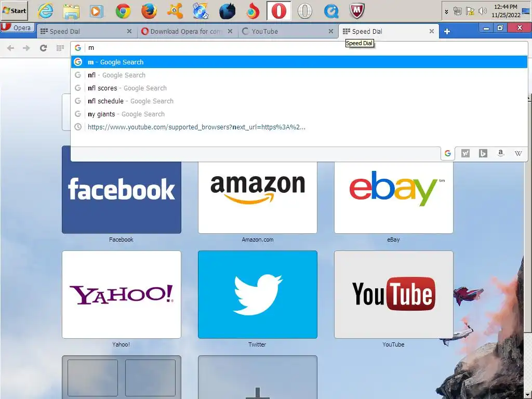Select the active red Opera taskbar icon
Image resolution: width=532 pixels, height=399 pixels.
278,11
